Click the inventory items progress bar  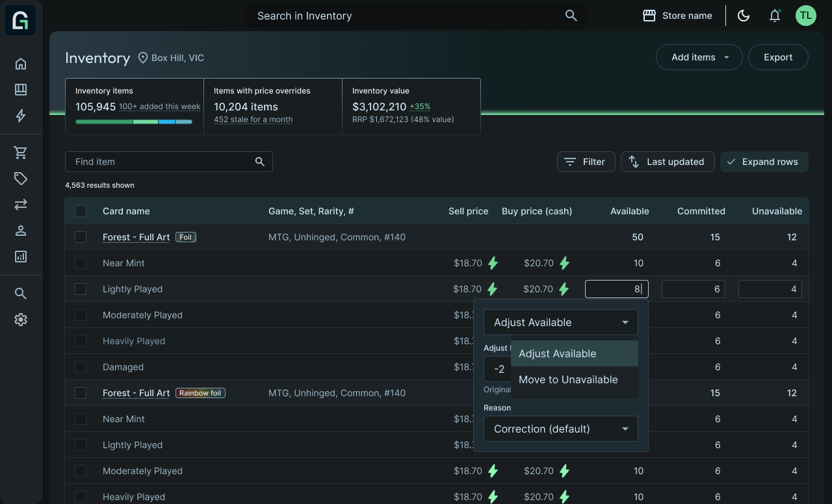pyautogui.click(x=134, y=121)
